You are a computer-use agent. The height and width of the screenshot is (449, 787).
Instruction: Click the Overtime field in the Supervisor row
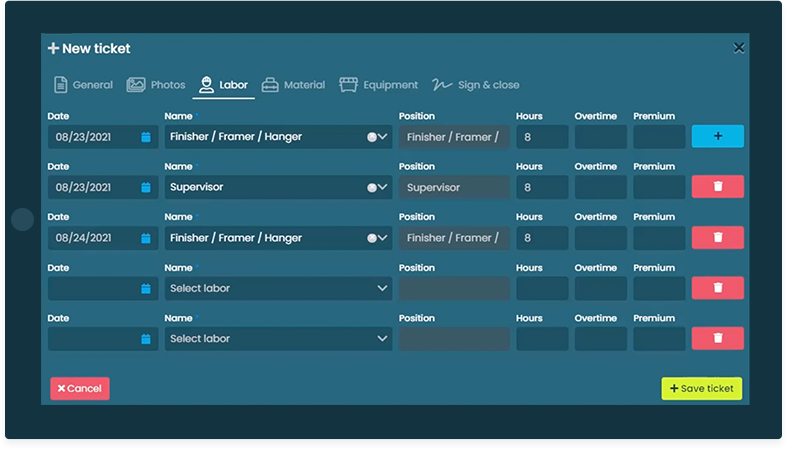(600, 187)
